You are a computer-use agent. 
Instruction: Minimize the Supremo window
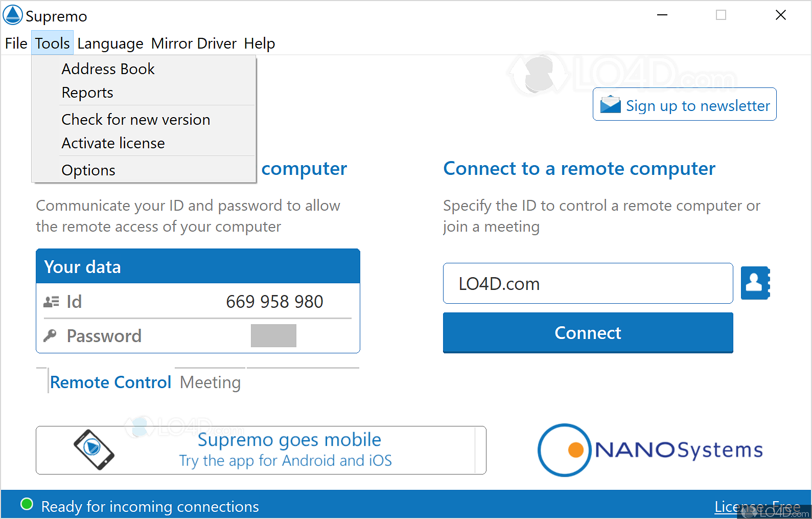pos(662,15)
